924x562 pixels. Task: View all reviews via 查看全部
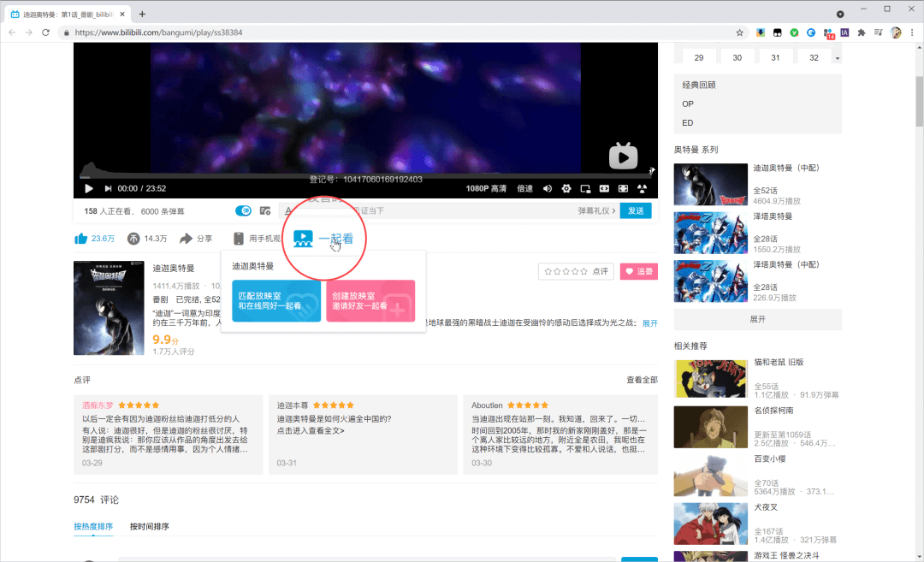click(x=642, y=380)
